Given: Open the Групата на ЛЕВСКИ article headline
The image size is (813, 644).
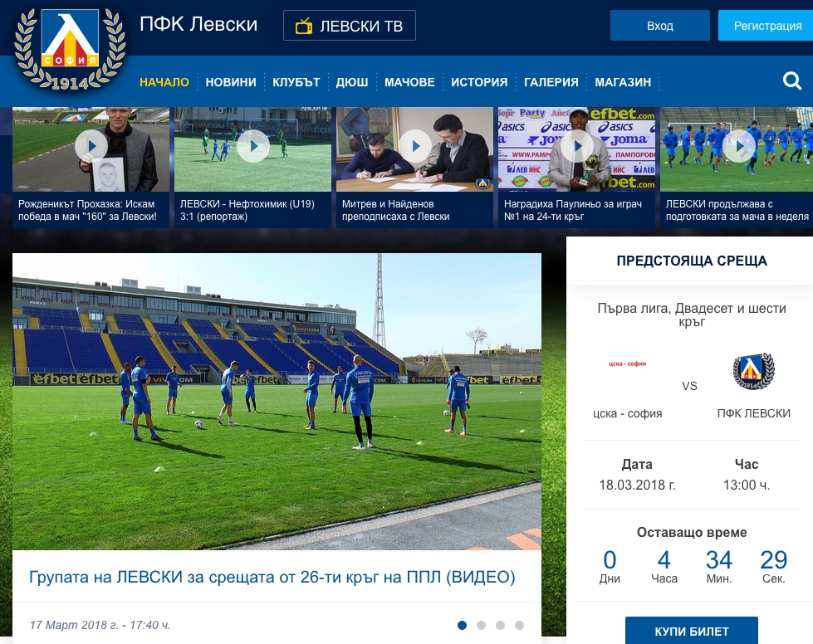Looking at the screenshot, I should [x=272, y=577].
